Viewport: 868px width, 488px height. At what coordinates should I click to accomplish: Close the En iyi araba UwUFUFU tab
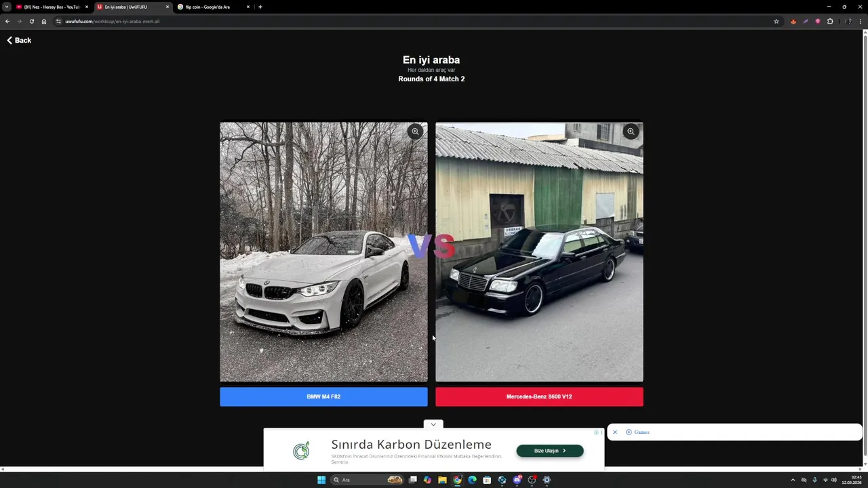(x=167, y=7)
